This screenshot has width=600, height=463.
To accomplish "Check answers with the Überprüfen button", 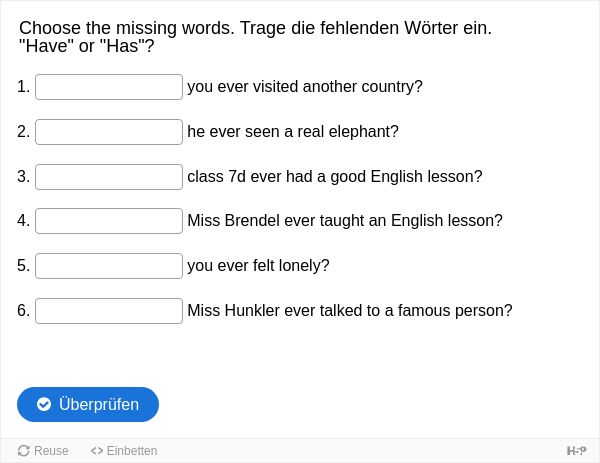I will tap(88, 404).
